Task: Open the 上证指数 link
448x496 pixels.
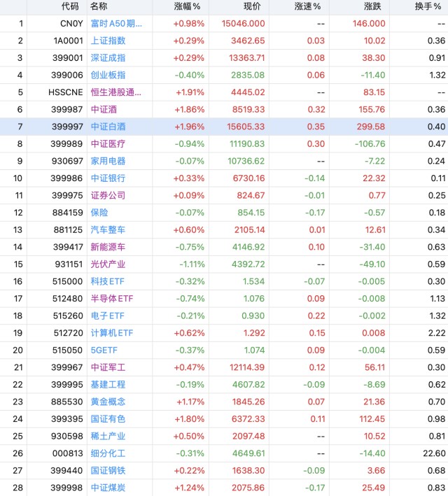Action: click(x=108, y=41)
